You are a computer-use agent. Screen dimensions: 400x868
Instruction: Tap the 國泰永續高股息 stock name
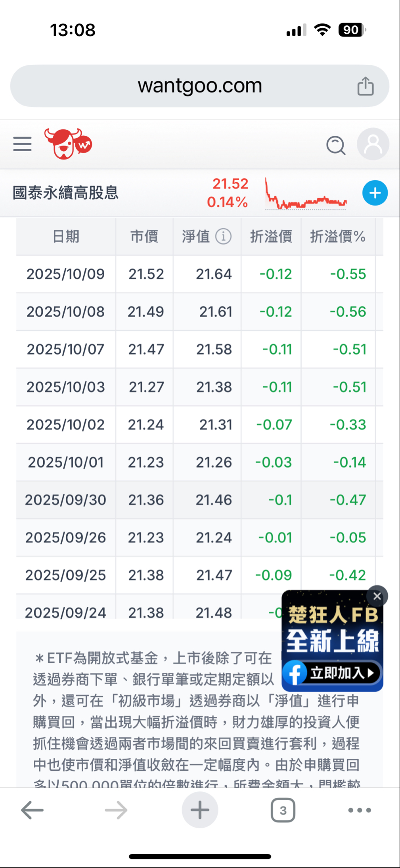coord(66,193)
